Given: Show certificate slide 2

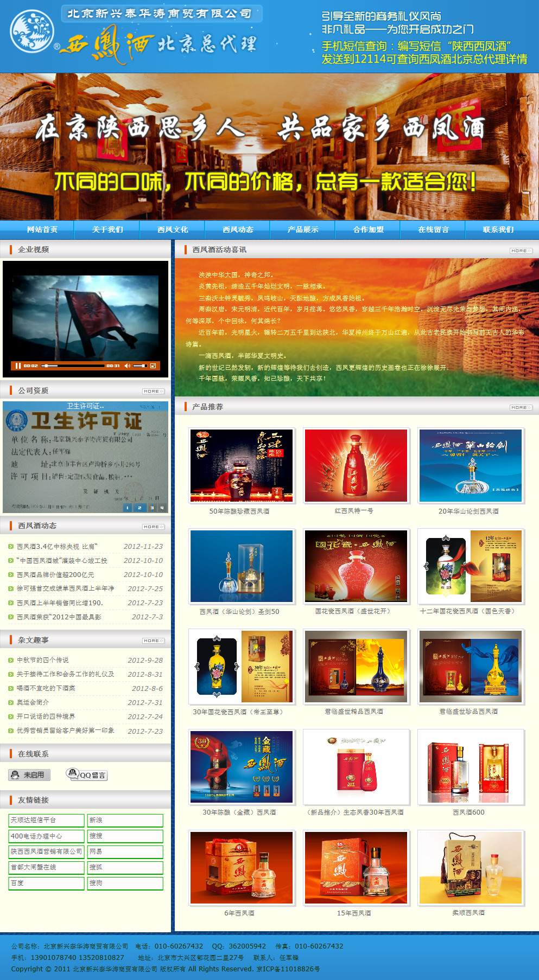Looking at the screenshot, I should point(139,508).
